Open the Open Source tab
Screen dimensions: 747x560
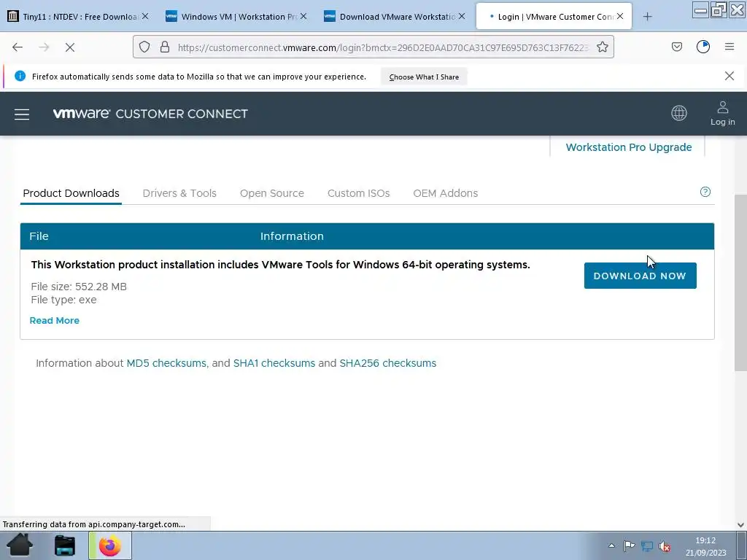point(272,193)
